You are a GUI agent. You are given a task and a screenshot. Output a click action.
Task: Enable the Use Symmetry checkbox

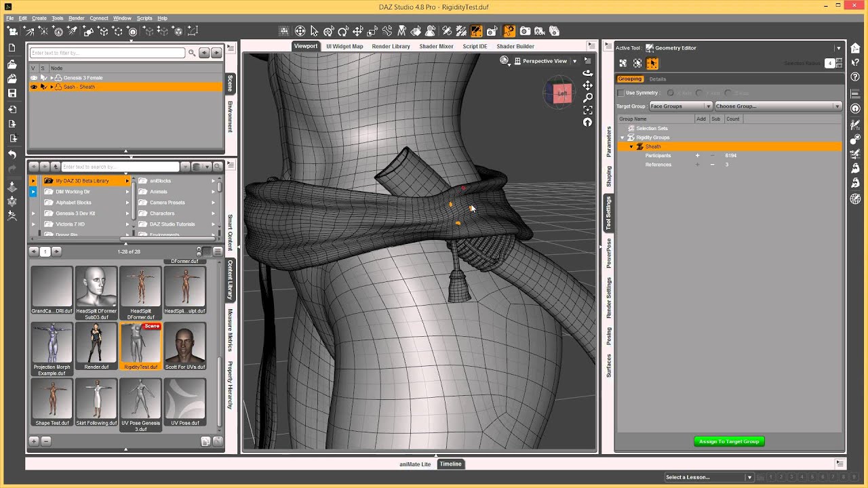620,93
